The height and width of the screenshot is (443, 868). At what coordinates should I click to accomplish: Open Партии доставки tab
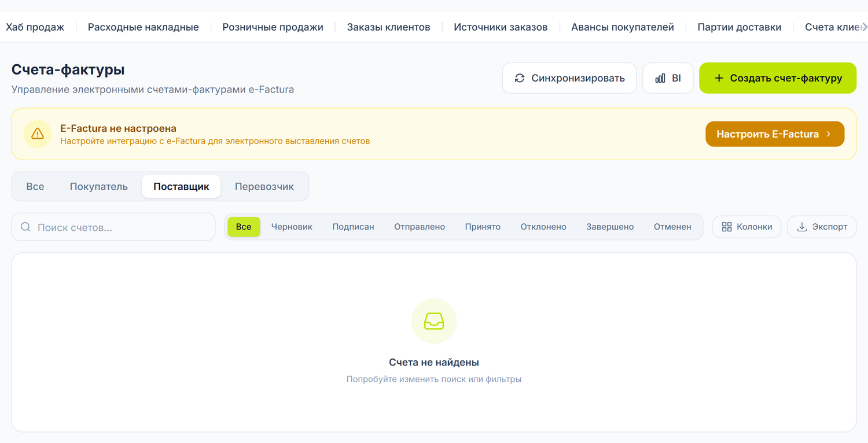[x=740, y=27]
